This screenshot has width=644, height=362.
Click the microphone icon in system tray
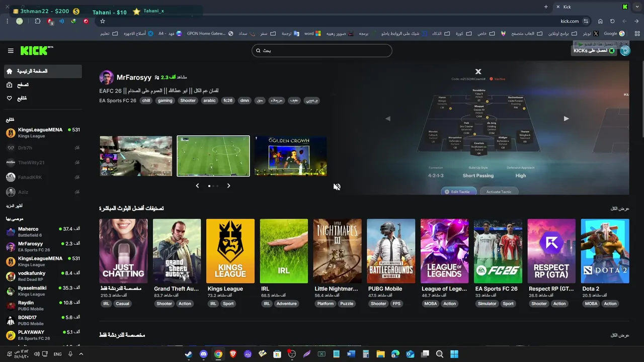[70, 354]
